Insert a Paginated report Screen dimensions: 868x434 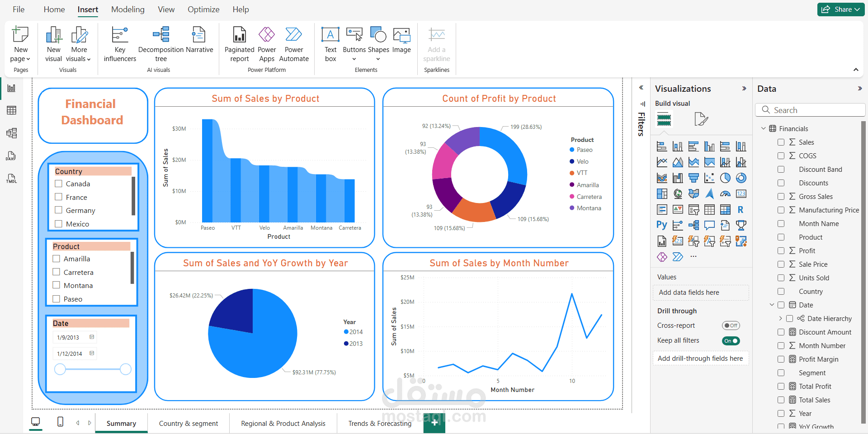pos(239,43)
